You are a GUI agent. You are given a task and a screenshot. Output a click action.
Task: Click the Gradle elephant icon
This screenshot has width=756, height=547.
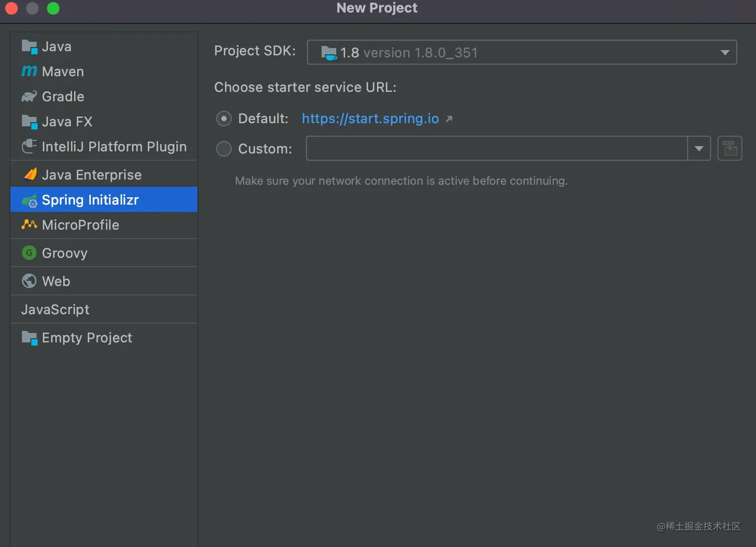pos(29,97)
